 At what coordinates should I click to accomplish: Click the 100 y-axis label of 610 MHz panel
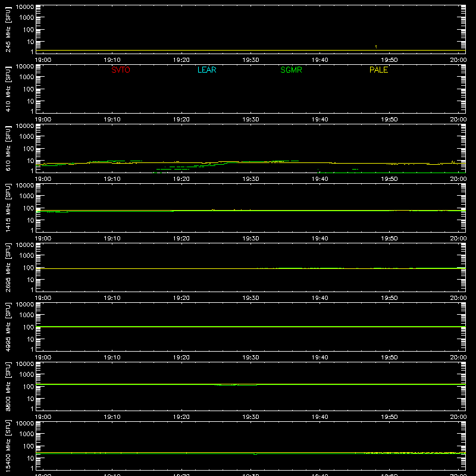coord(29,149)
